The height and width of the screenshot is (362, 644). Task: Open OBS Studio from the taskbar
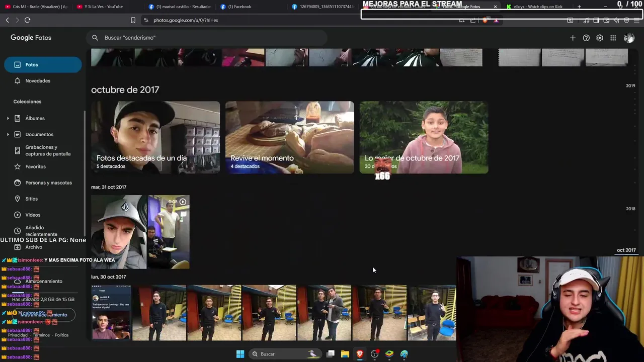[374, 354]
